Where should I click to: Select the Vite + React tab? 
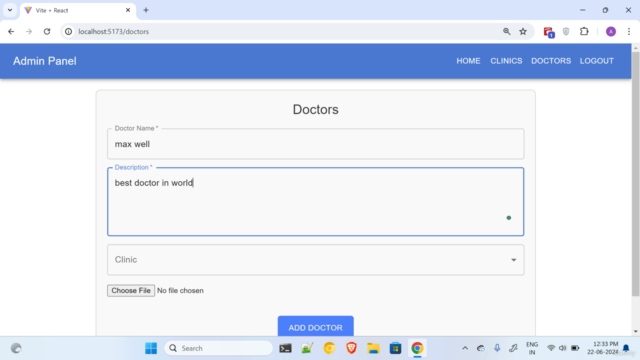[x=78, y=10]
